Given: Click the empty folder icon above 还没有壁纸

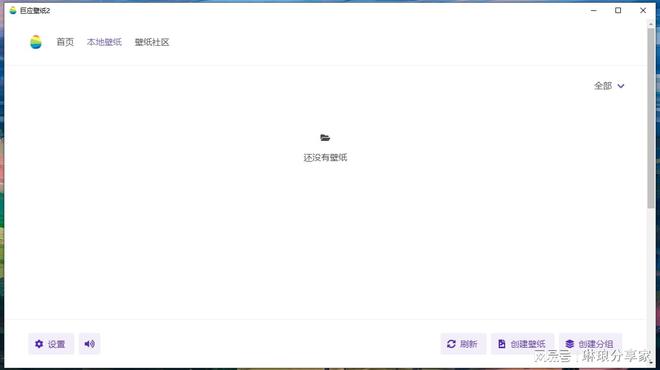Looking at the screenshot, I should coord(325,138).
